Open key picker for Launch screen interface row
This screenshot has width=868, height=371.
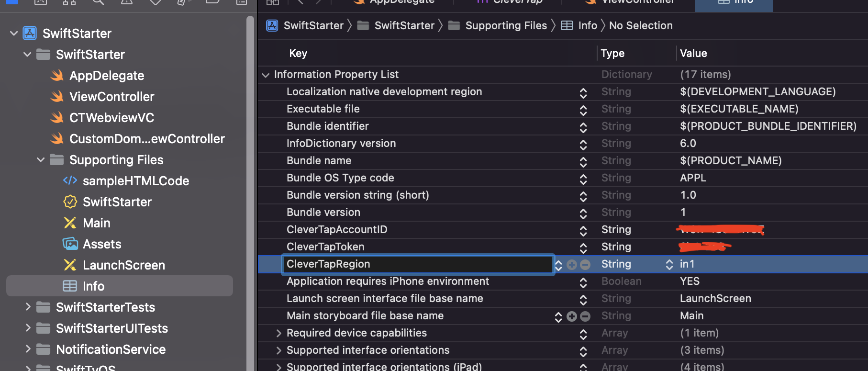[583, 299]
